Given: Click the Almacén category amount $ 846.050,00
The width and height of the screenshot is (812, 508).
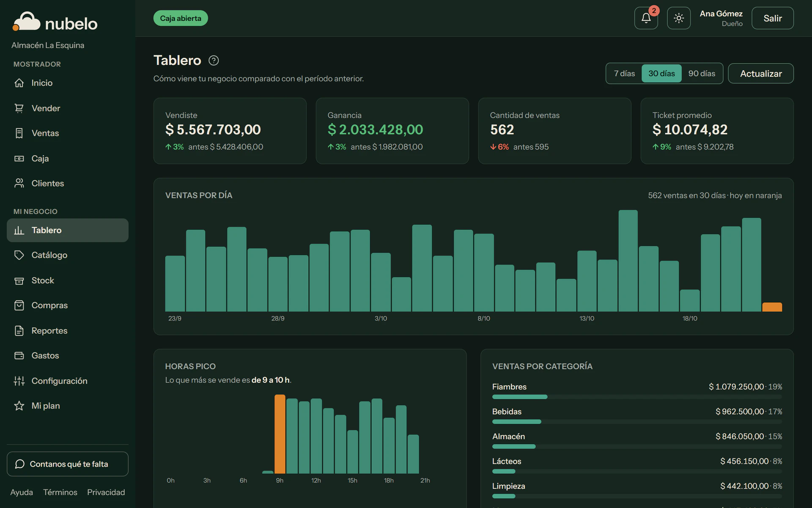Looking at the screenshot, I should coord(740,436).
